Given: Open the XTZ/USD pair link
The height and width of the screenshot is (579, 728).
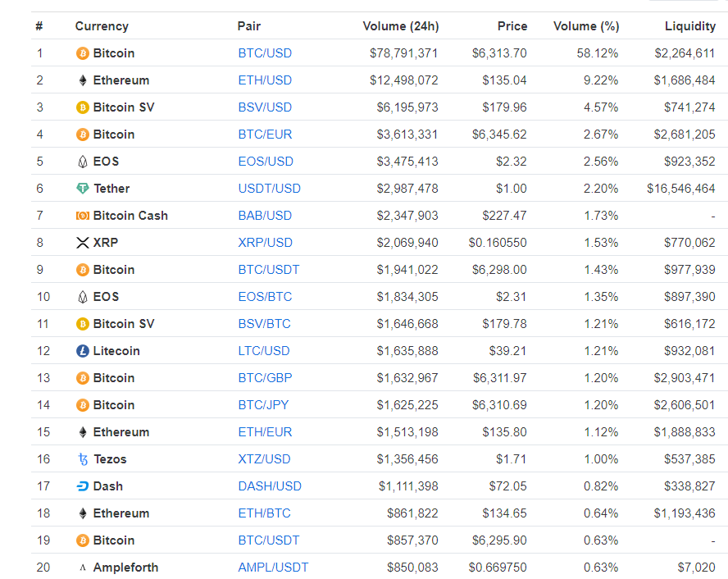Looking at the screenshot, I should 264,459.
